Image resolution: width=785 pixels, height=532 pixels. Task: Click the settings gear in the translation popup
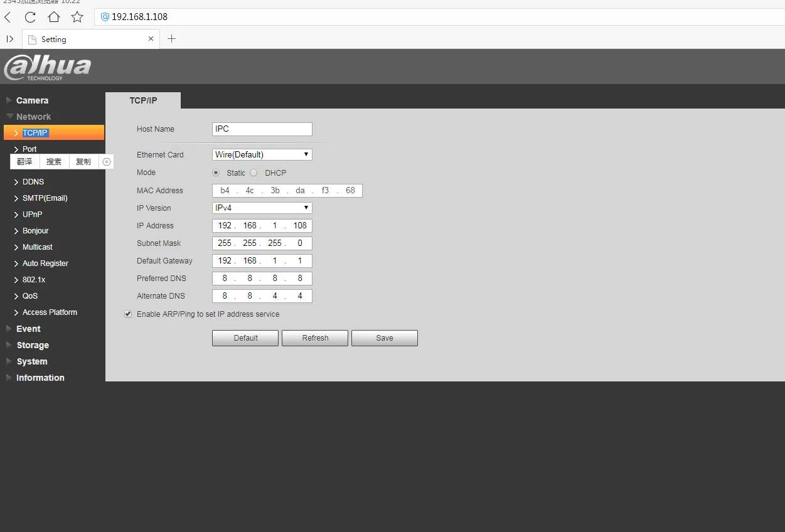pyautogui.click(x=107, y=162)
